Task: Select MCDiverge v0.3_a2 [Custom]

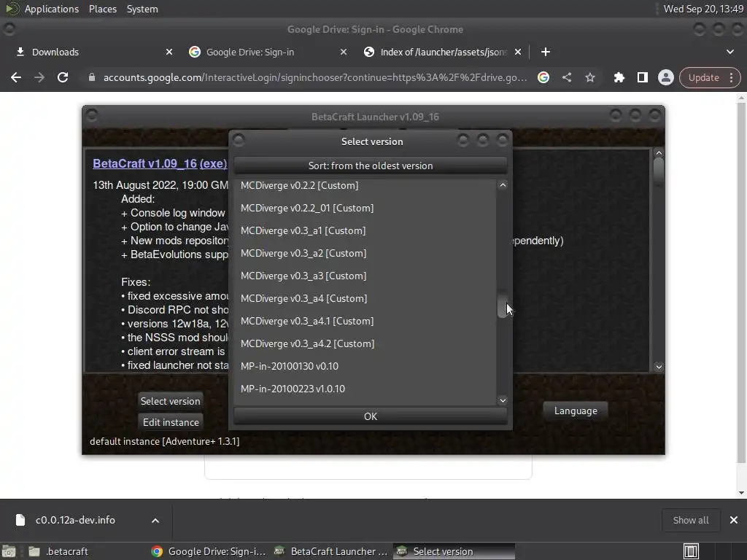Action: click(x=365, y=253)
